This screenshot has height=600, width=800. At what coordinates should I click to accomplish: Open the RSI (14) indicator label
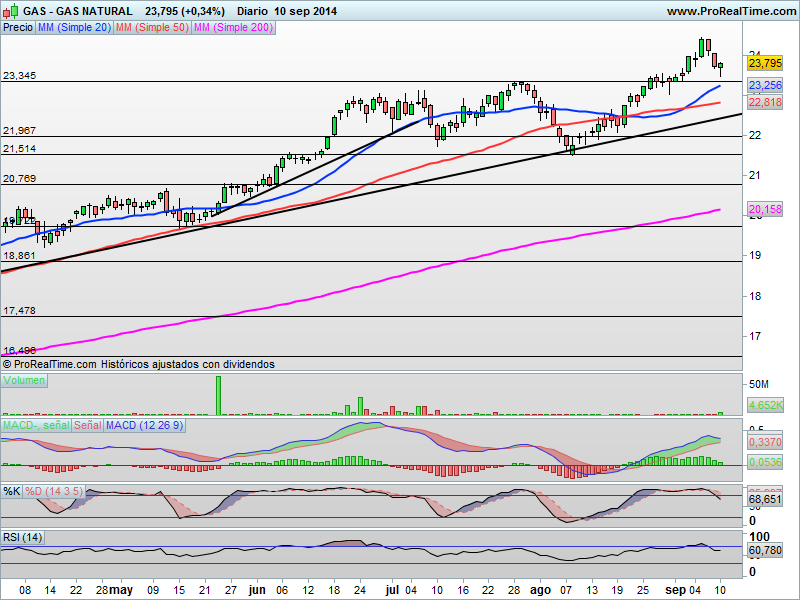(x=22, y=537)
